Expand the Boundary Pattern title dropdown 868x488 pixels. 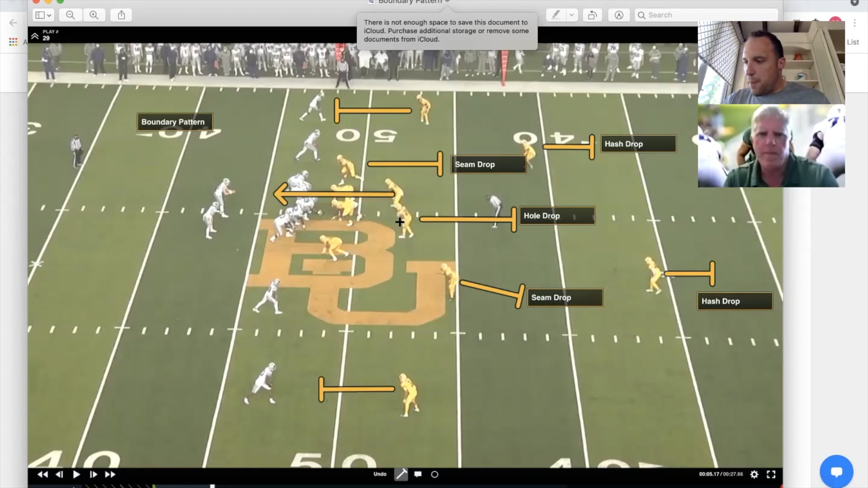click(x=447, y=2)
